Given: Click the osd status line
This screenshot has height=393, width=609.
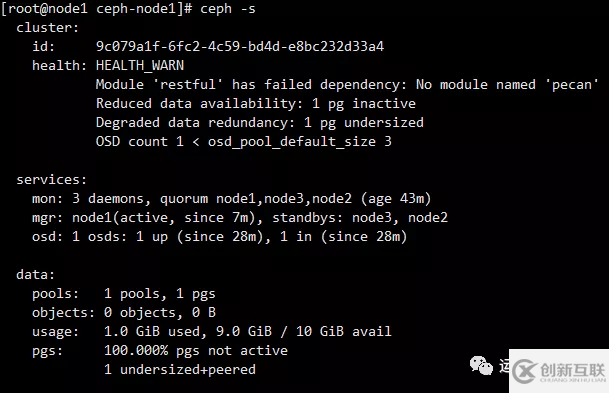Looking at the screenshot, I should [219, 237].
